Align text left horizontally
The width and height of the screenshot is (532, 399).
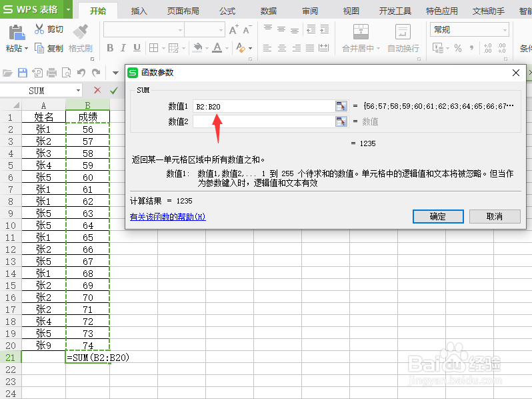pos(267,48)
